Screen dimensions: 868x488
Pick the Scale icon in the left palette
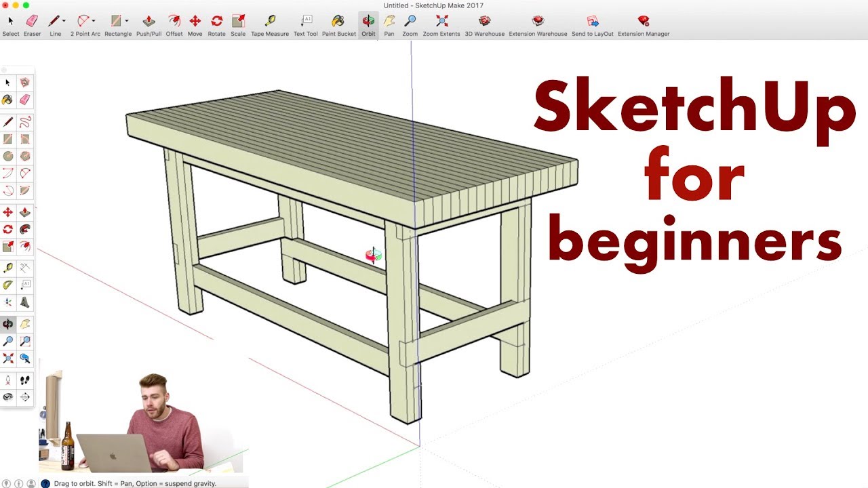click(x=8, y=246)
